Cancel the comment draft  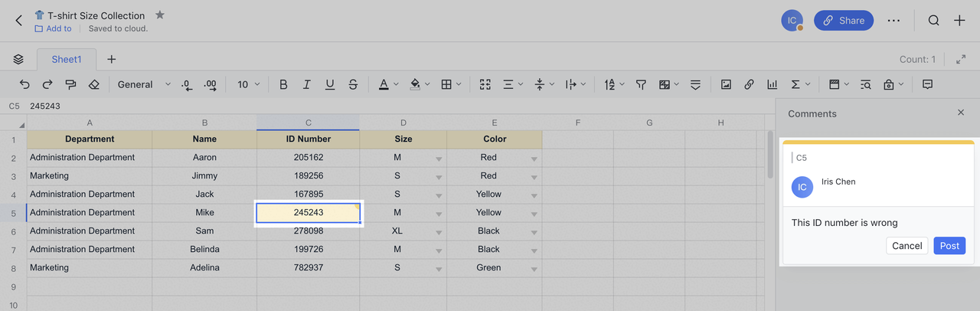click(x=906, y=246)
